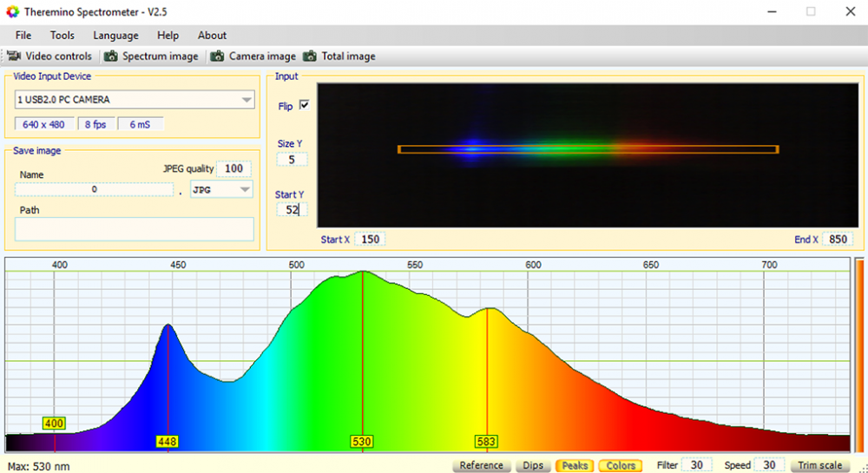Click the image Name input field
The width and height of the screenshot is (868, 473).
[x=94, y=189]
